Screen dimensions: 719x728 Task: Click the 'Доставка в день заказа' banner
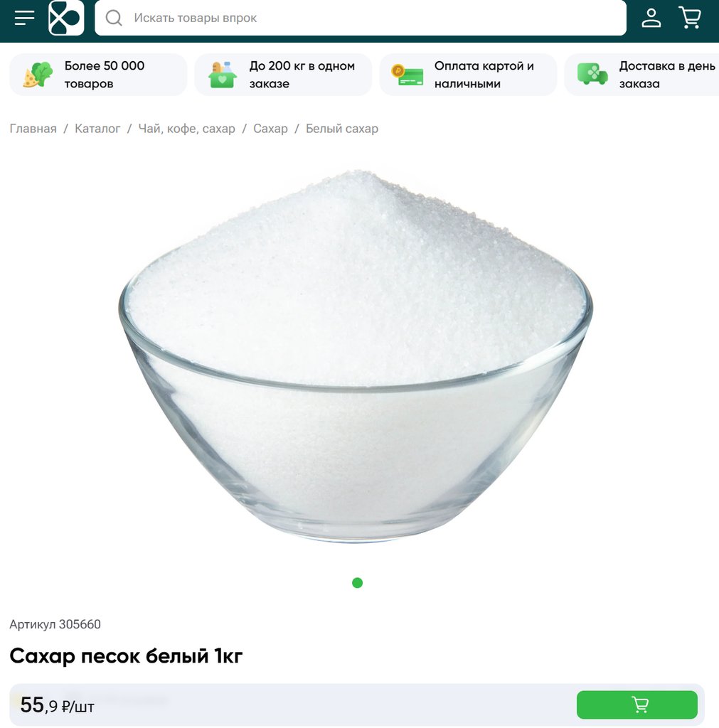642,75
